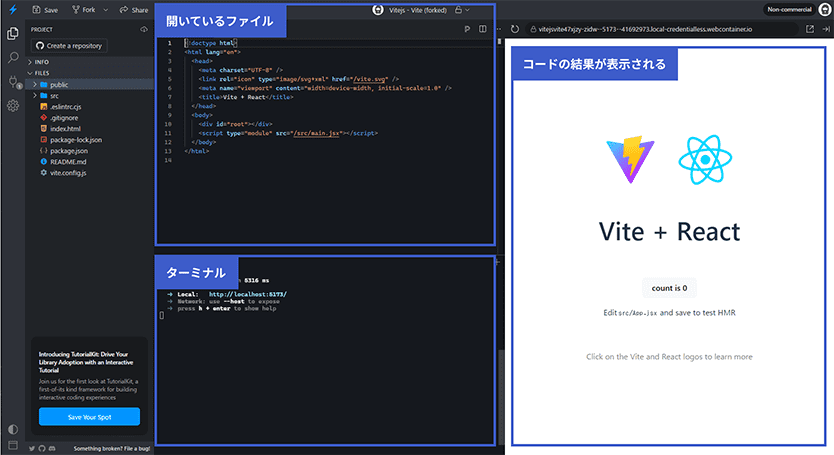The height and width of the screenshot is (455, 834).
Task: Click the StackBlitz lightning bolt logo
Action: pyautogui.click(x=13, y=10)
